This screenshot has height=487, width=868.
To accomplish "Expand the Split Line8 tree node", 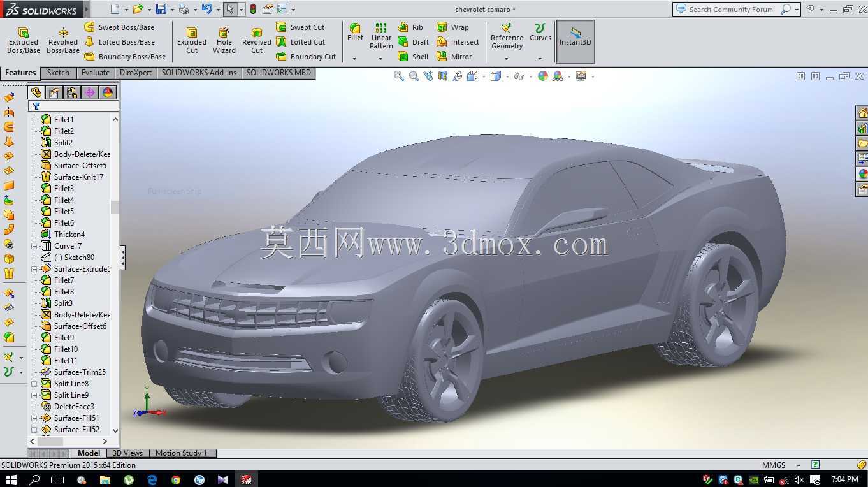I will (34, 384).
